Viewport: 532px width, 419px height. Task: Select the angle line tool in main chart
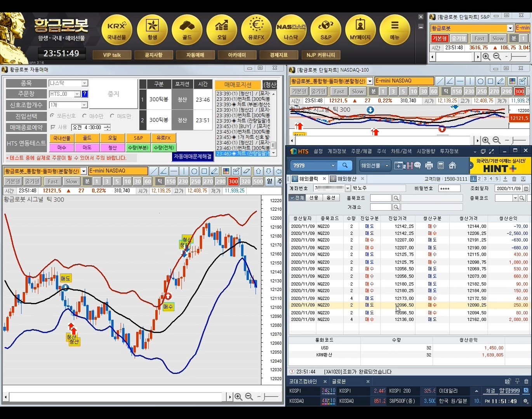point(164,171)
